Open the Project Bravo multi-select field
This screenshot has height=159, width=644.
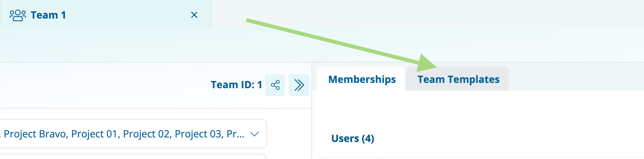[x=133, y=134]
